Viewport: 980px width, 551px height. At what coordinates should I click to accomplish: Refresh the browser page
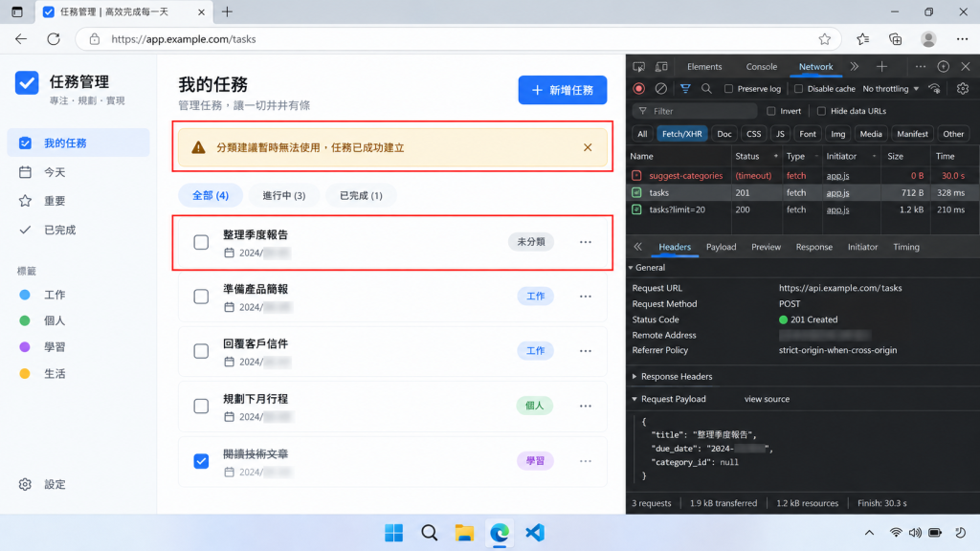pyautogui.click(x=54, y=39)
